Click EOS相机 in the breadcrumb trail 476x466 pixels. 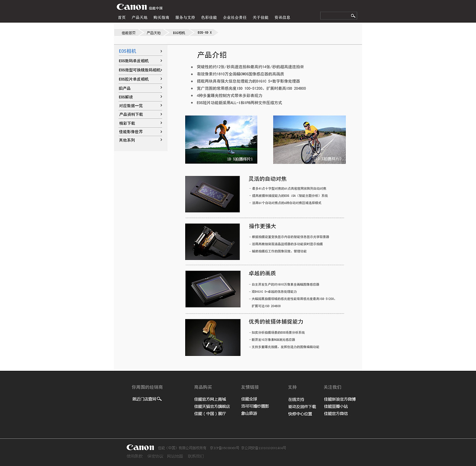click(x=179, y=33)
